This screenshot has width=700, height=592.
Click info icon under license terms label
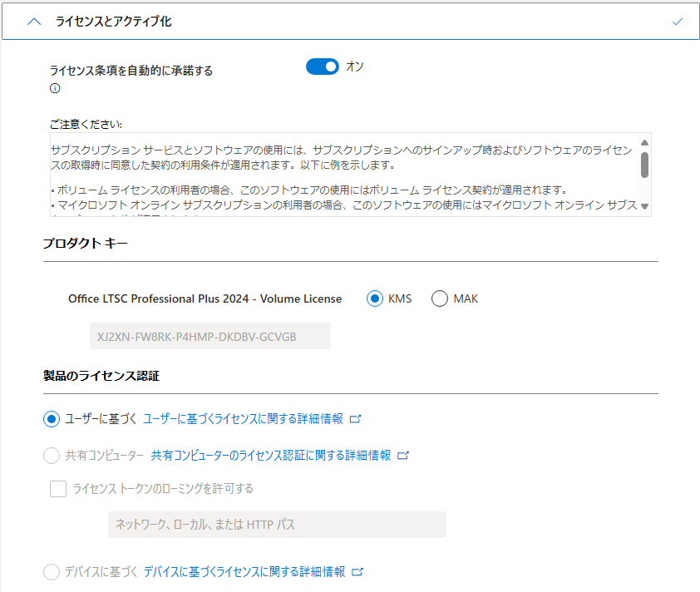pos(55,88)
